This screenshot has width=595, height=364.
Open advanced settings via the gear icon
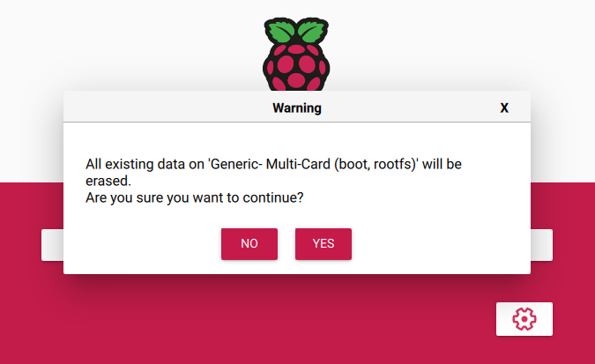click(x=524, y=319)
